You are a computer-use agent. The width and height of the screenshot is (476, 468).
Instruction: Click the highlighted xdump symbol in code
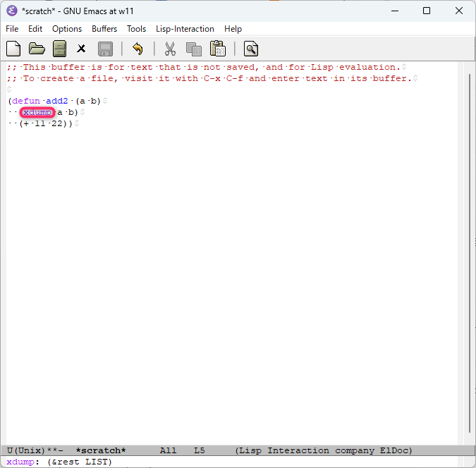point(37,113)
